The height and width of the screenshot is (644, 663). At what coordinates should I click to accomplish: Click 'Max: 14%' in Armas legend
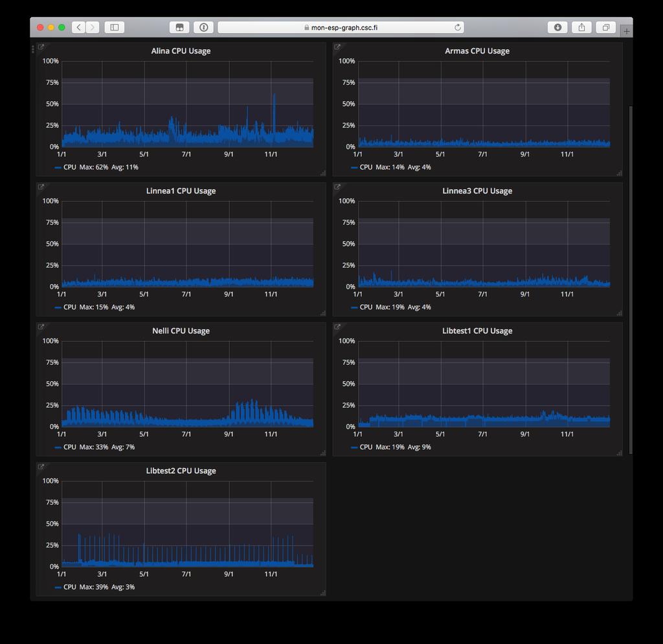pos(390,168)
